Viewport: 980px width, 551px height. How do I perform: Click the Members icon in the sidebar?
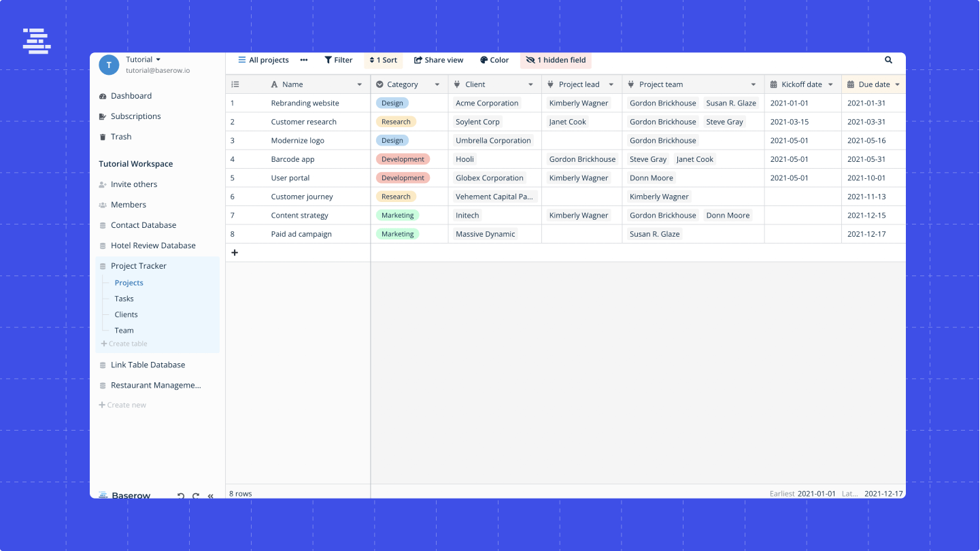[x=103, y=205]
